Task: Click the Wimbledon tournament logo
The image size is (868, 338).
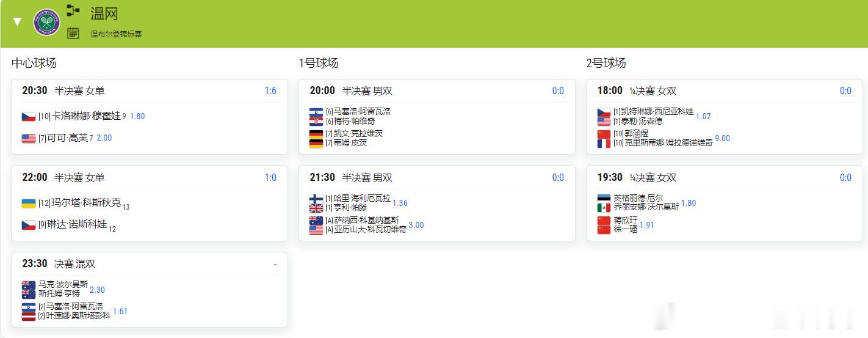Action: point(47,22)
